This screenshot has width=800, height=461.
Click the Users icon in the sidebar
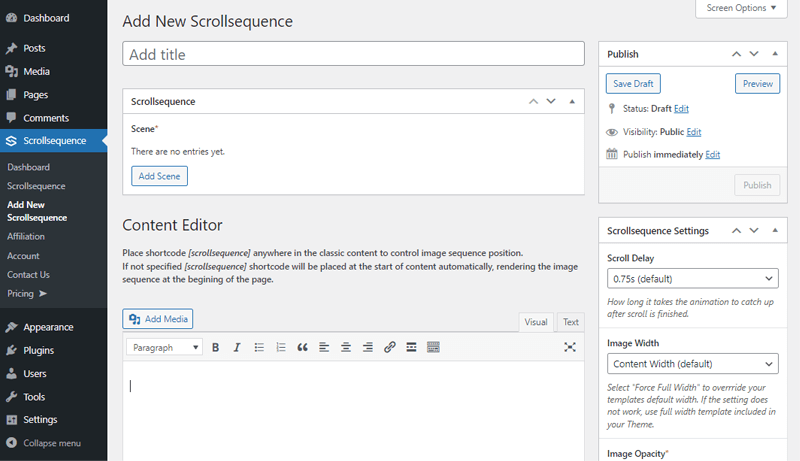click(x=11, y=373)
